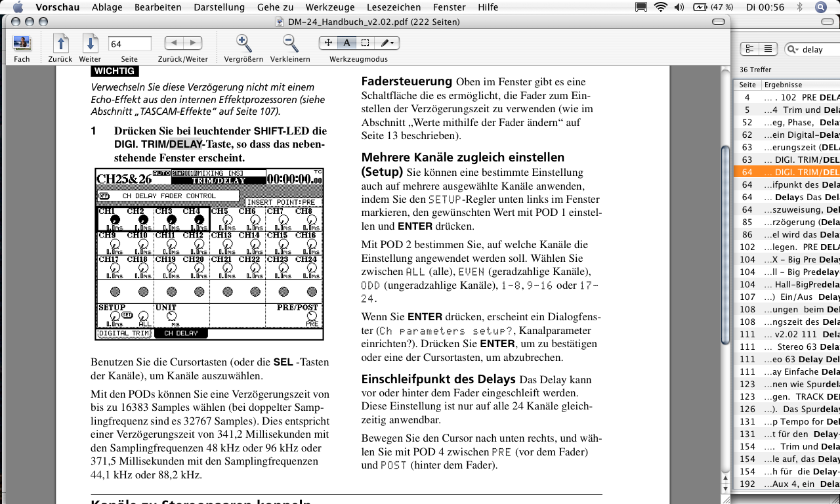Screen dimensions: 840x504
Task: Sort results by the Seite column
Action: point(747,85)
